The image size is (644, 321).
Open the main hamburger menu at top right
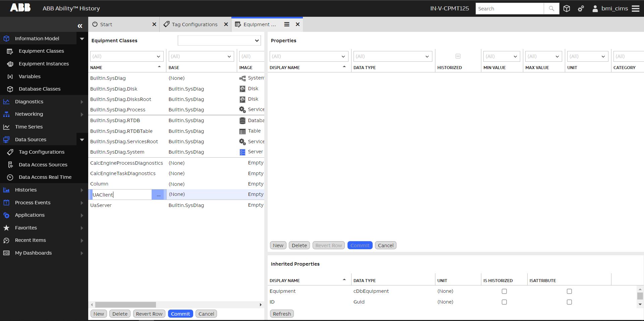(x=636, y=9)
